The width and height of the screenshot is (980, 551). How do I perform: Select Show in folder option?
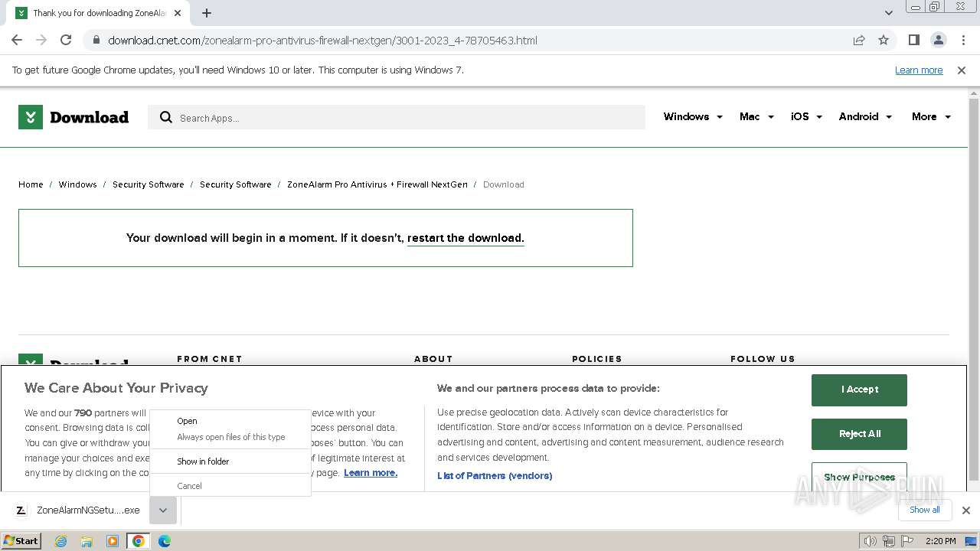pyautogui.click(x=203, y=461)
